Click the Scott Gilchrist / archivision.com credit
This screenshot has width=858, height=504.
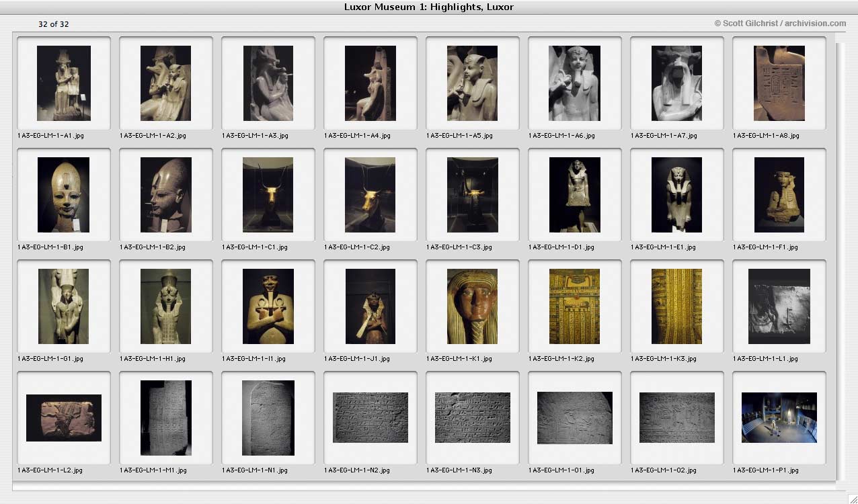pos(780,24)
